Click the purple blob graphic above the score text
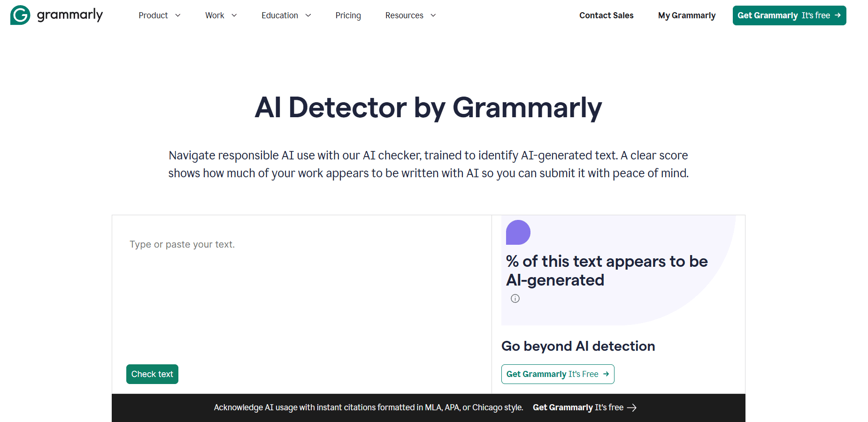Viewport: 868px width, 422px height. pos(518,232)
